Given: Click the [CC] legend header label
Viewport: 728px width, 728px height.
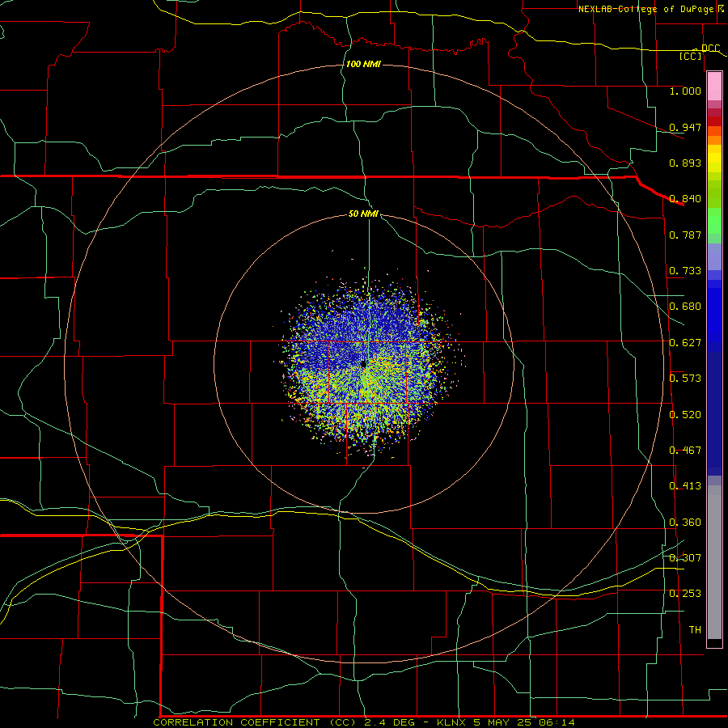Looking at the screenshot, I should [x=691, y=56].
